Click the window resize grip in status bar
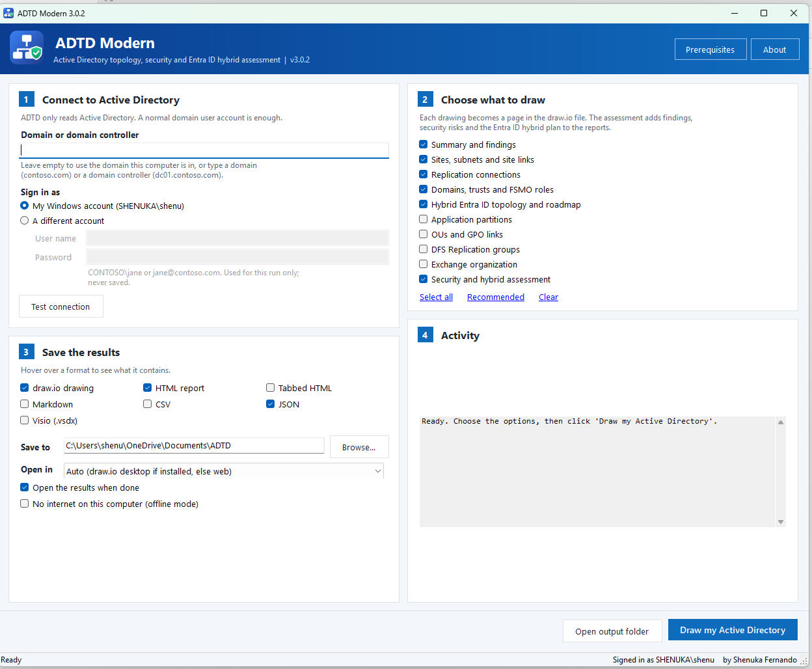This screenshot has height=669, width=812. coord(804,661)
